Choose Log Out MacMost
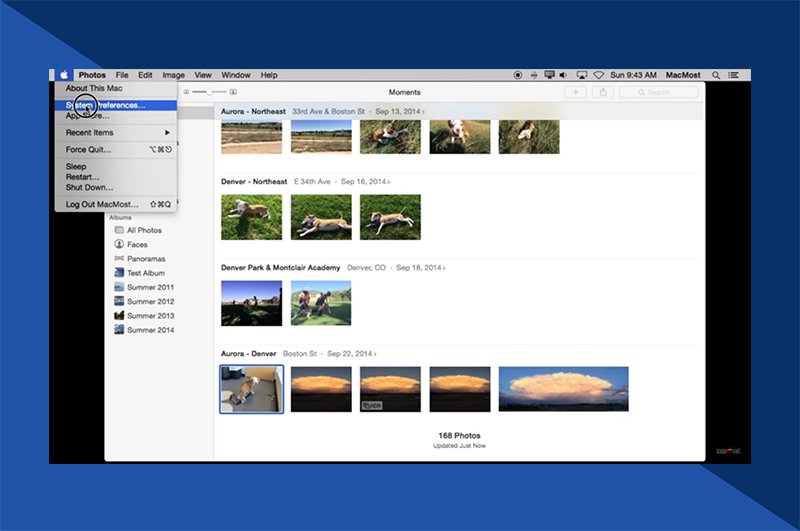 (x=116, y=204)
